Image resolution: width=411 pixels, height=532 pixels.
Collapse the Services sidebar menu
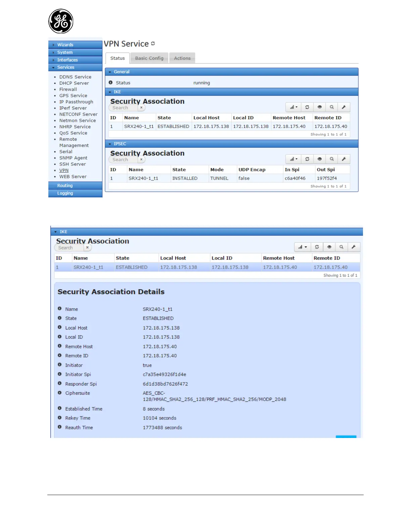[75, 67]
